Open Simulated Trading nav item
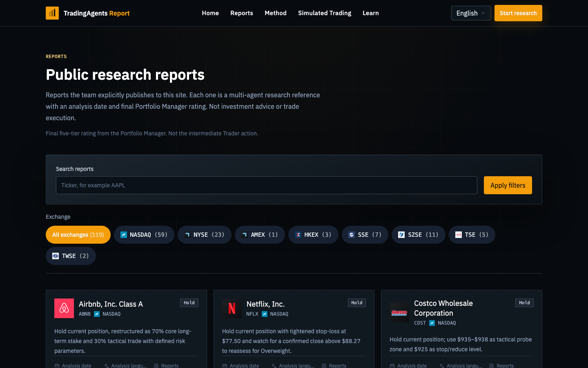Viewport: 588px width, 368px height. tap(325, 13)
